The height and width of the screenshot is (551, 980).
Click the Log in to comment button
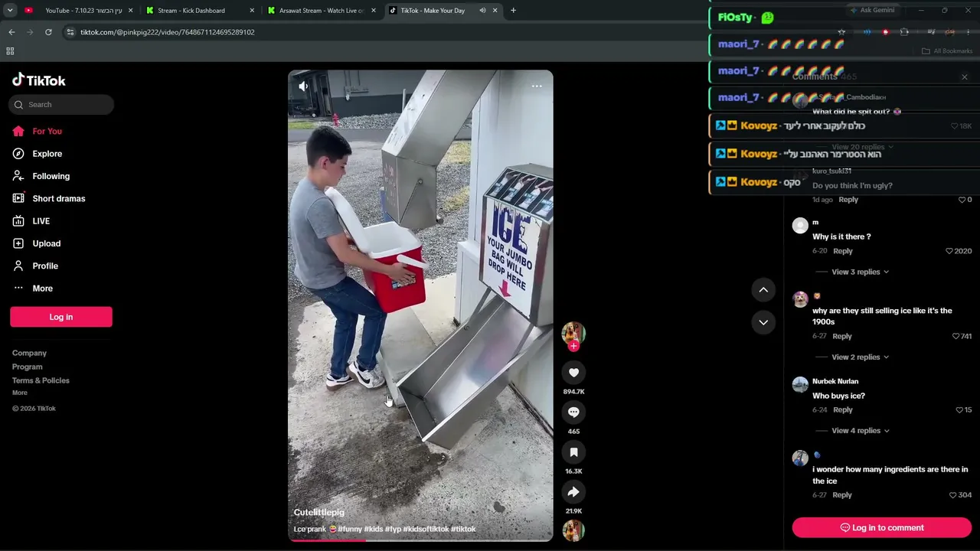(x=882, y=527)
